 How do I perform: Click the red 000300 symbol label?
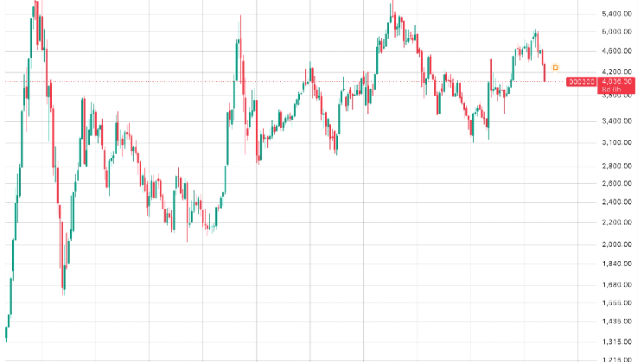click(581, 82)
